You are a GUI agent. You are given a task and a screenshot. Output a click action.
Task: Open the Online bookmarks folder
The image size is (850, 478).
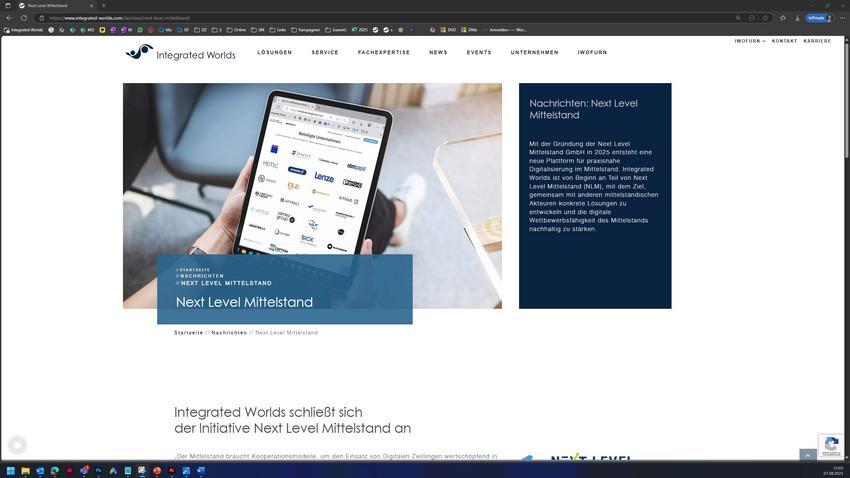click(x=236, y=30)
